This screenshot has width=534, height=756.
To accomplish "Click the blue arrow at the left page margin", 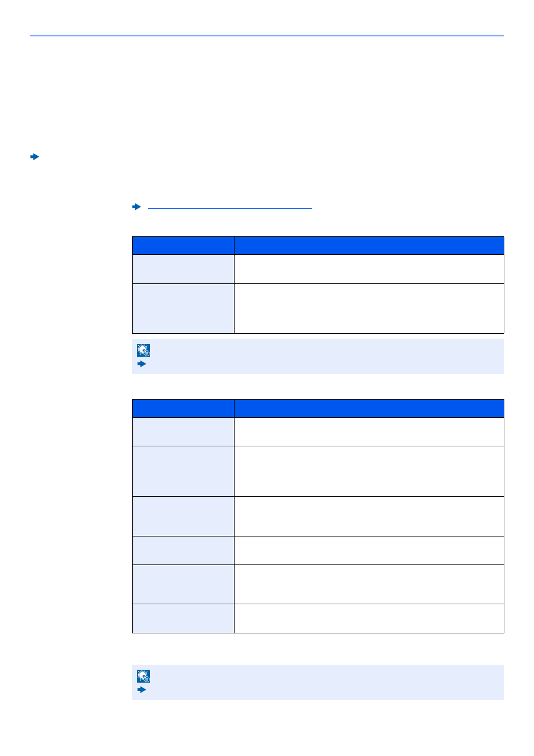I will point(35,157).
